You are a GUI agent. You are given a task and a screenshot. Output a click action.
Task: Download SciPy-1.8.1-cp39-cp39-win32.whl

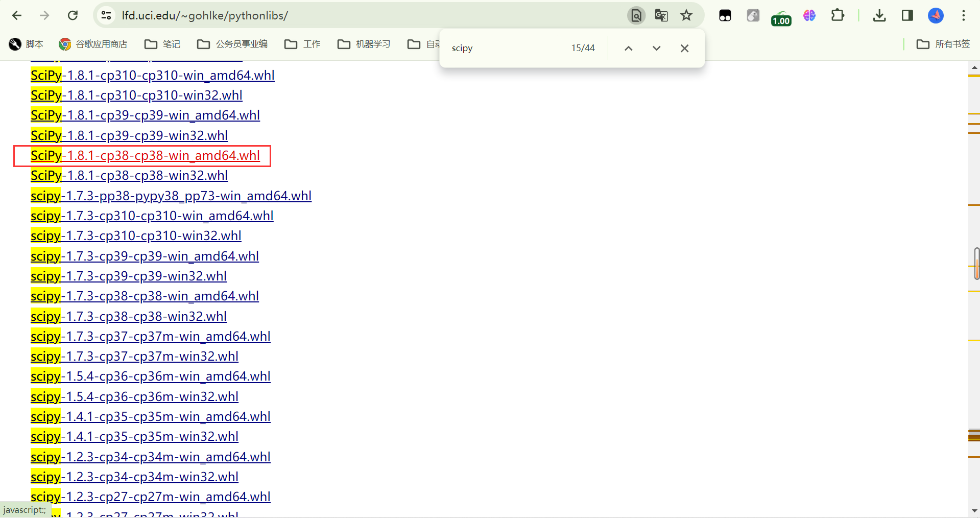(129, 135)
